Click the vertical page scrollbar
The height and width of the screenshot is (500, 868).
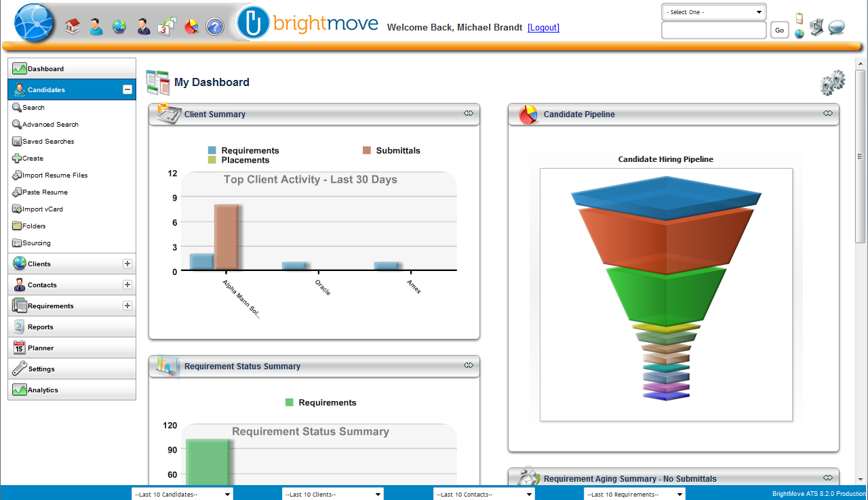860,156
